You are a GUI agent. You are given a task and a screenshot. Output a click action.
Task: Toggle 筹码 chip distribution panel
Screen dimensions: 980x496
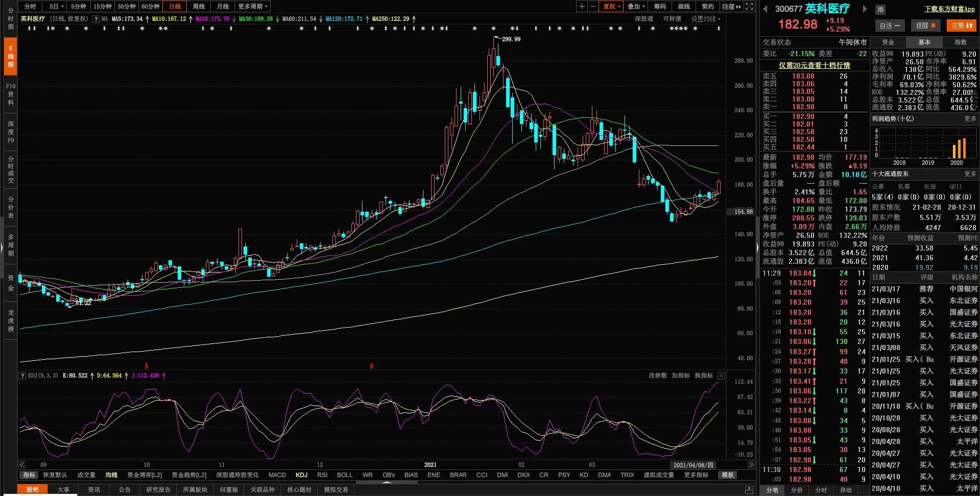coord(660,7)
